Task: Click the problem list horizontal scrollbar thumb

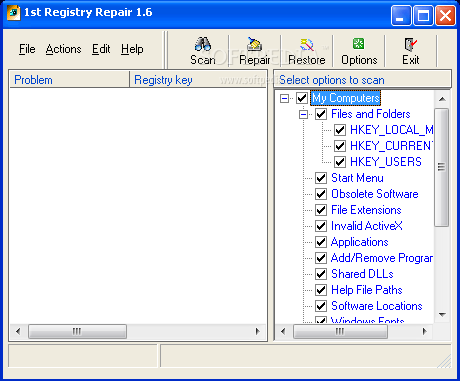Action: point(77,331)
